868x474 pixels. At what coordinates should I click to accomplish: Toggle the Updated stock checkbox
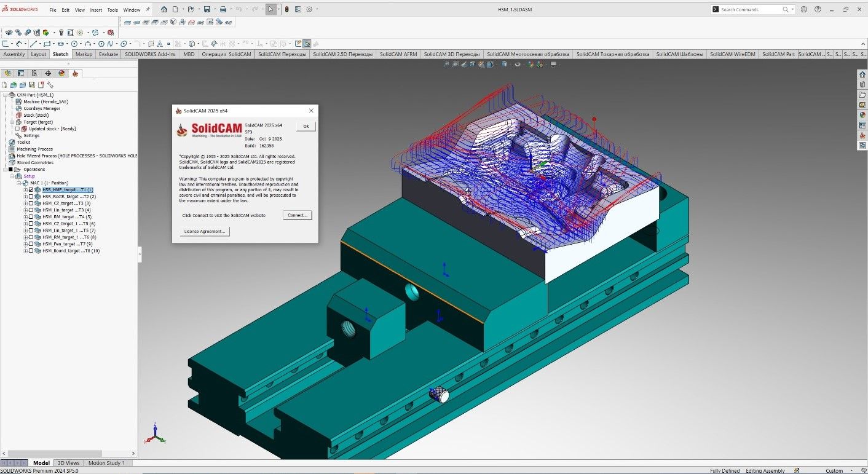click(18, 129)
